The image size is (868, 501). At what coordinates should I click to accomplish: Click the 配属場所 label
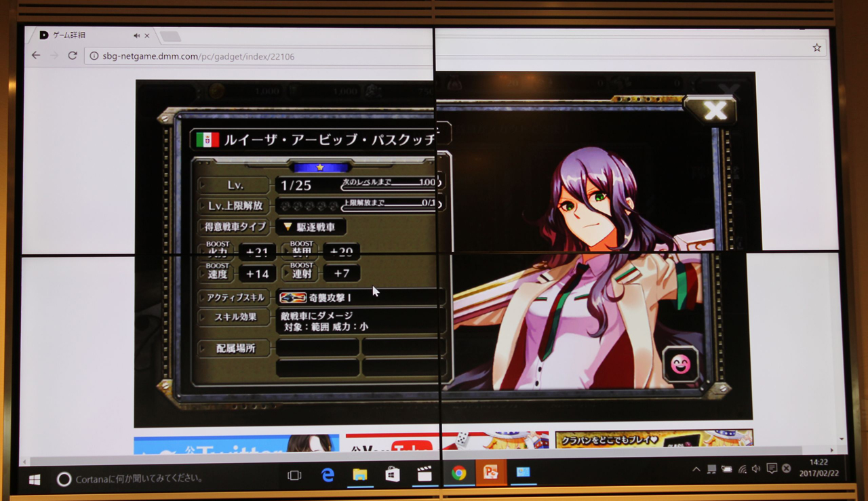coord(235,348)
